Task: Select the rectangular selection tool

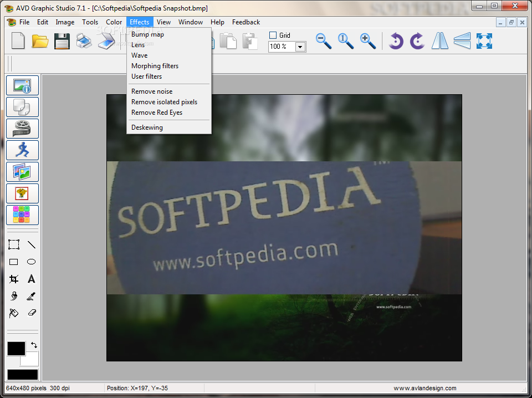Action: tap(14, 244)
